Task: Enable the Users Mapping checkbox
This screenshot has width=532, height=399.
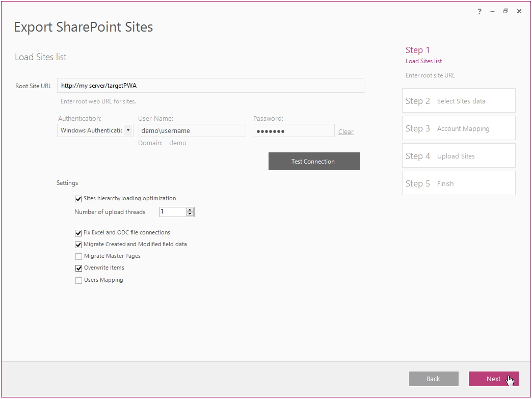Action: (x=78, y=280)
